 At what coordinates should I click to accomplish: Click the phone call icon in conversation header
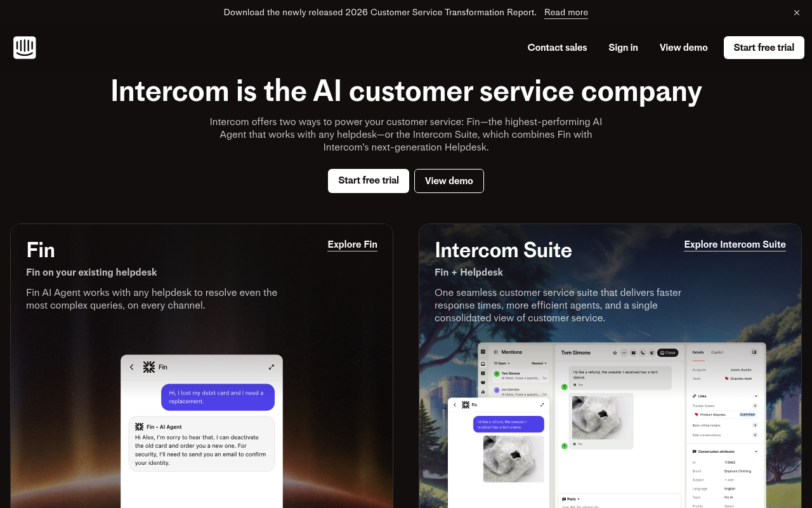(x=643, y=352)
